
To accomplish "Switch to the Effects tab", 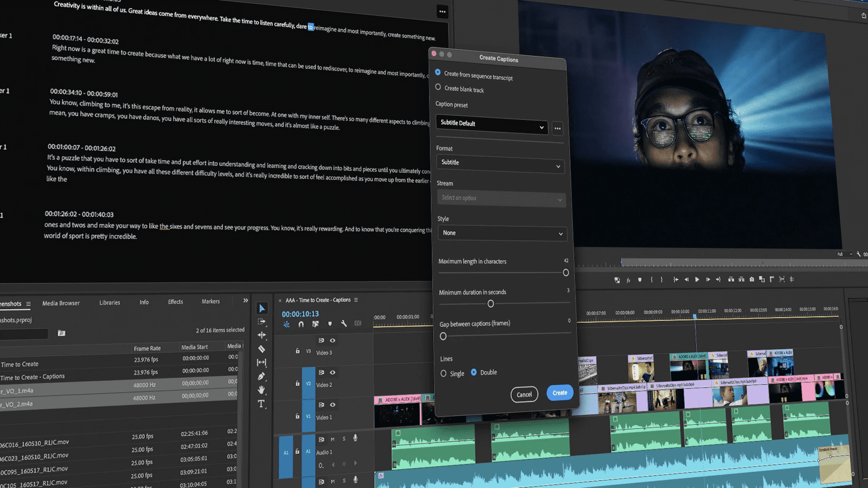I will pos(175,301).
